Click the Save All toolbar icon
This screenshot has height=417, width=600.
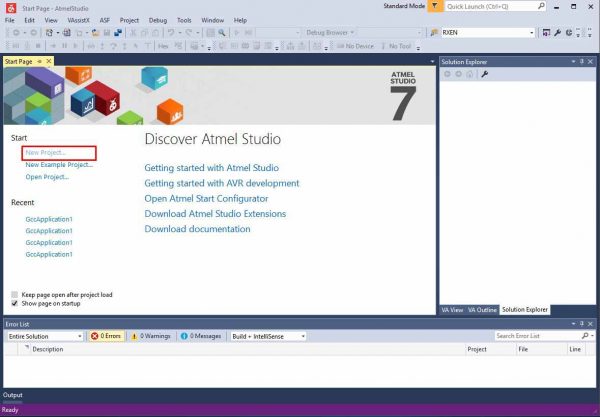118,33
